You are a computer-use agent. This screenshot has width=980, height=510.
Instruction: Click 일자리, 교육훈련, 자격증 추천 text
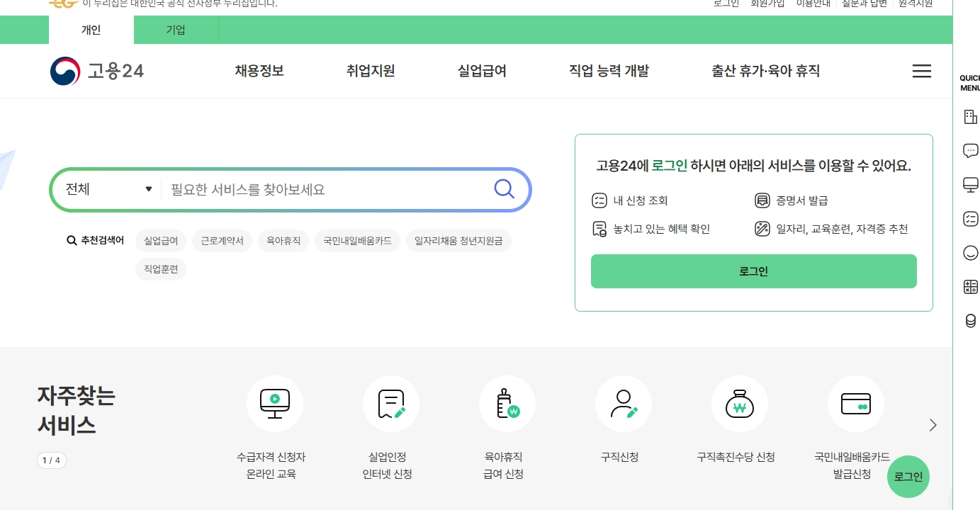point(842,229)
